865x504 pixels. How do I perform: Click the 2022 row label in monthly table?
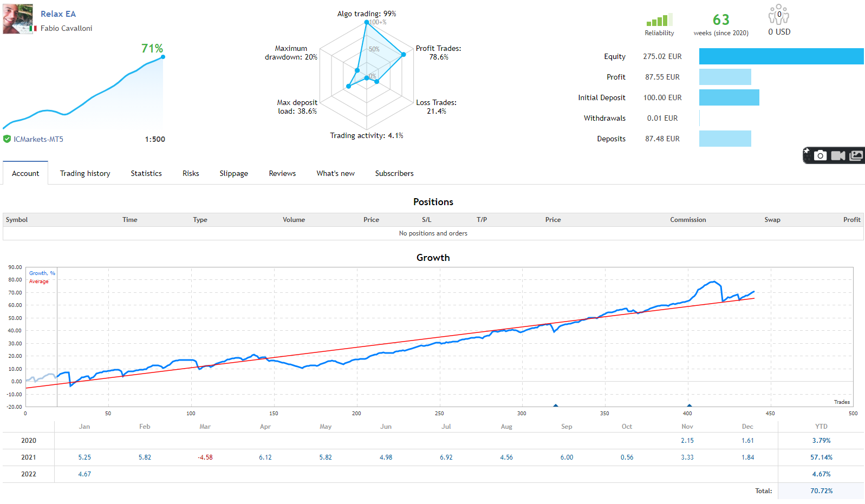(x=29, y=474)
